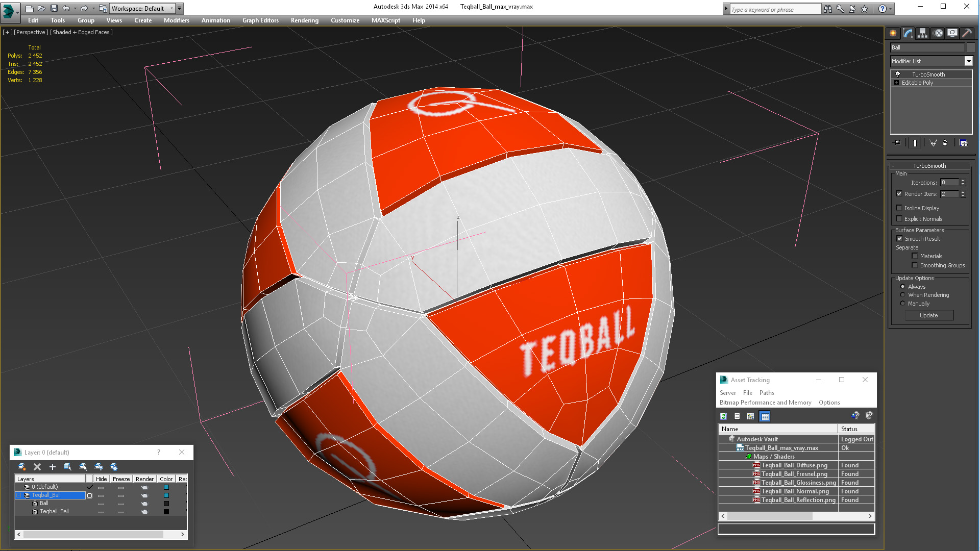Viewport: 980px width, 551px height.
Task: Open Configure Modifier Sets icon
Action: (963, 143)
